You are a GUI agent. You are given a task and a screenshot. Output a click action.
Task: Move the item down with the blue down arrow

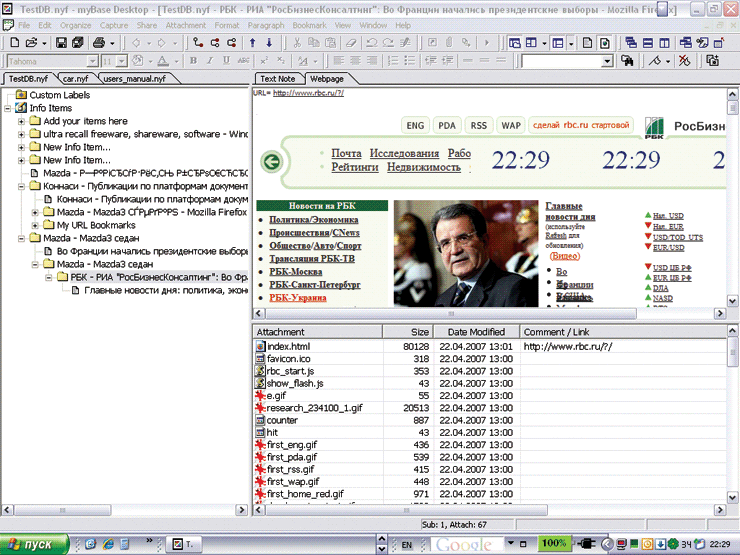(x=269, y=43)
